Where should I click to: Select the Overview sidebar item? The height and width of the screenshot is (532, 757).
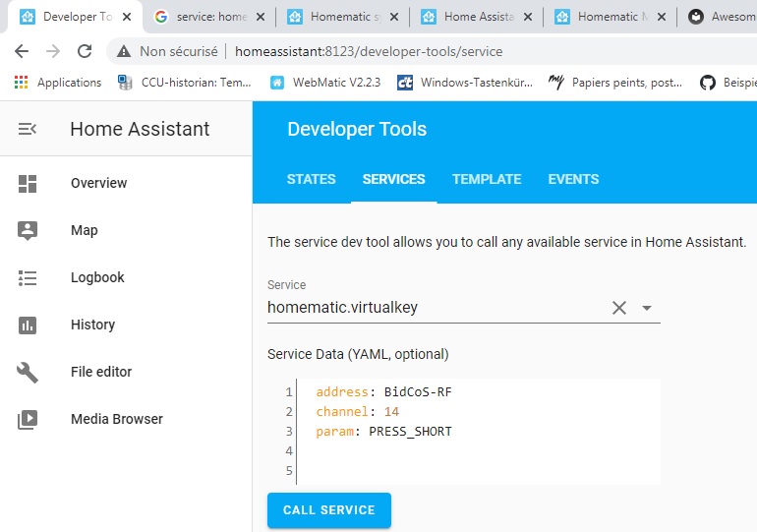coord(126,184)
